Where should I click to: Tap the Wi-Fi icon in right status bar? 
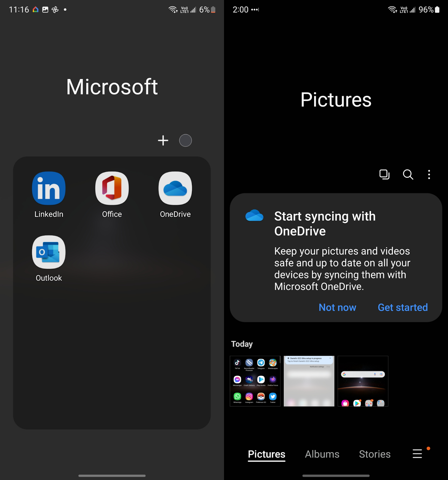click(x=393, y=10)
